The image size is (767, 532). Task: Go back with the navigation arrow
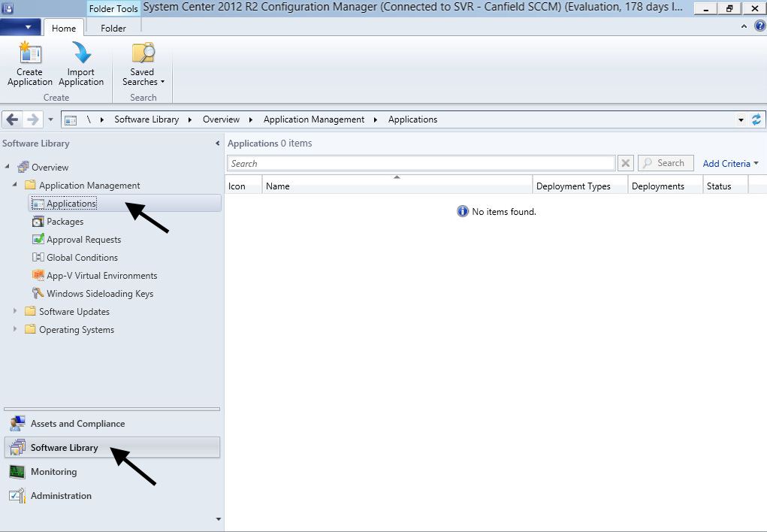(x=12, y=119)
